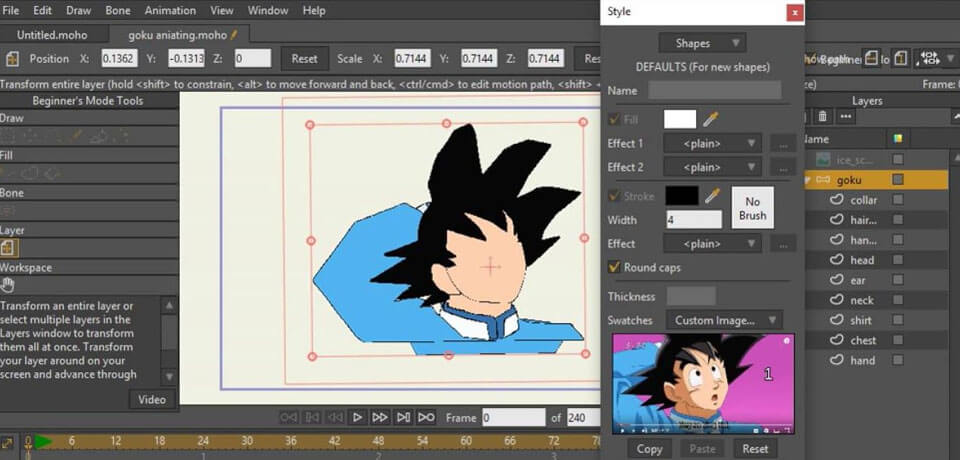Click the Reset position button
The image size is (960, 460).
tap(304, 59)
